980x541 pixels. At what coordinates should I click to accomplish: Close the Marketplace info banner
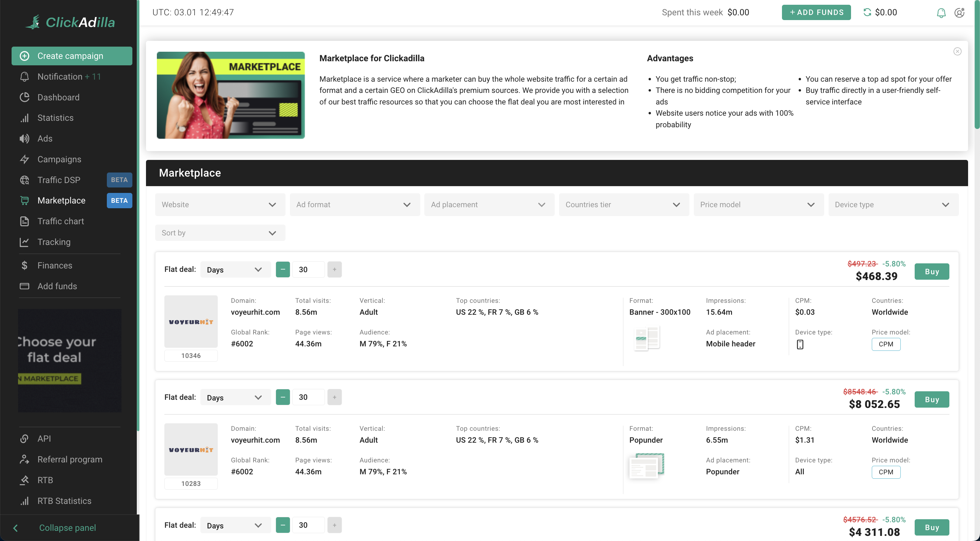957,51
